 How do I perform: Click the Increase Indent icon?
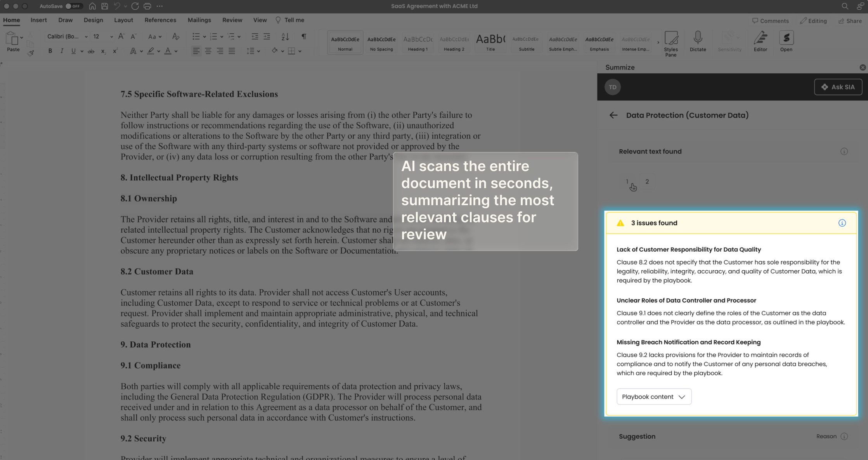[x=267, y=36]
